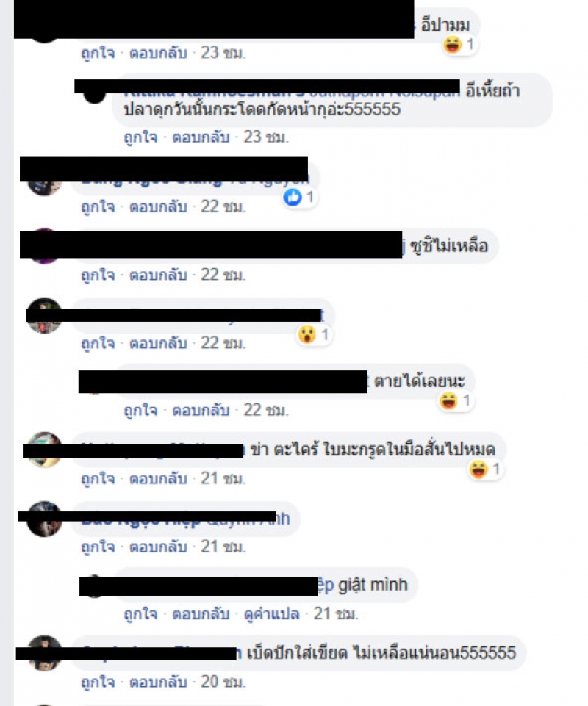Screen dimensions: 588x706
Task: Click the blue thumbs-up reaction icon
Action: pos(293,197)
